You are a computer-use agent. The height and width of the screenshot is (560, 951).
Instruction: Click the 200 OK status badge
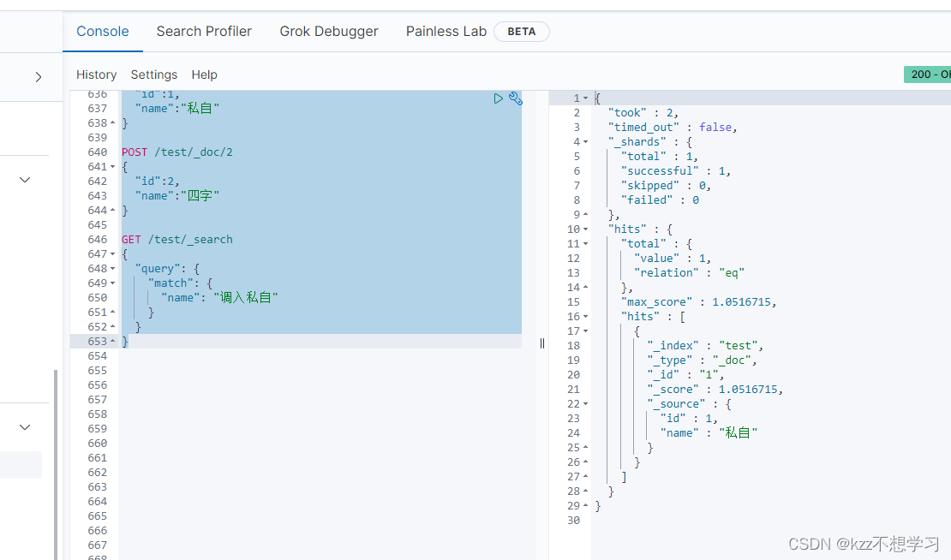coord(927,74)
